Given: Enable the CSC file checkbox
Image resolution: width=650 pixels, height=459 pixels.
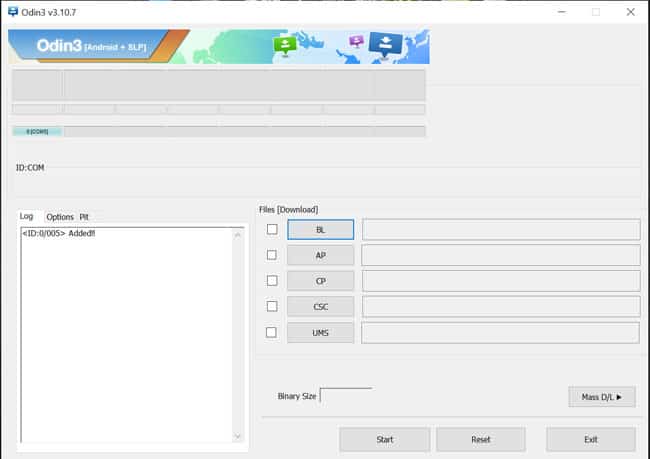Looking at the screenshot, I should (272, 306).
